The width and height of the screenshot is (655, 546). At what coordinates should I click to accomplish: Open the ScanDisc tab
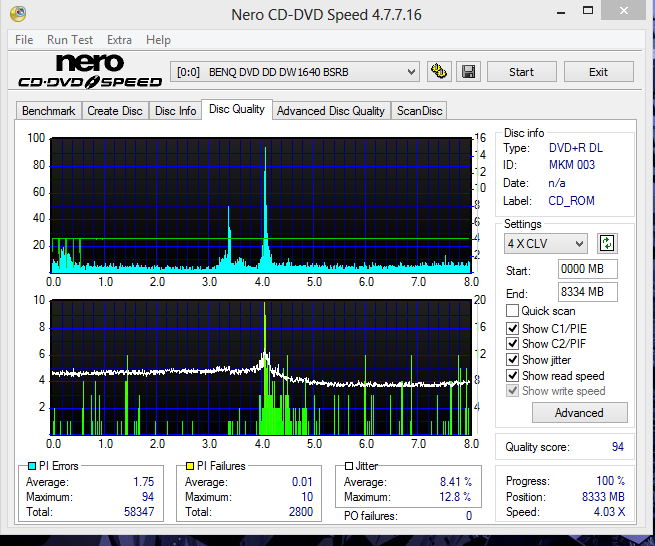[x=419, y=111]
